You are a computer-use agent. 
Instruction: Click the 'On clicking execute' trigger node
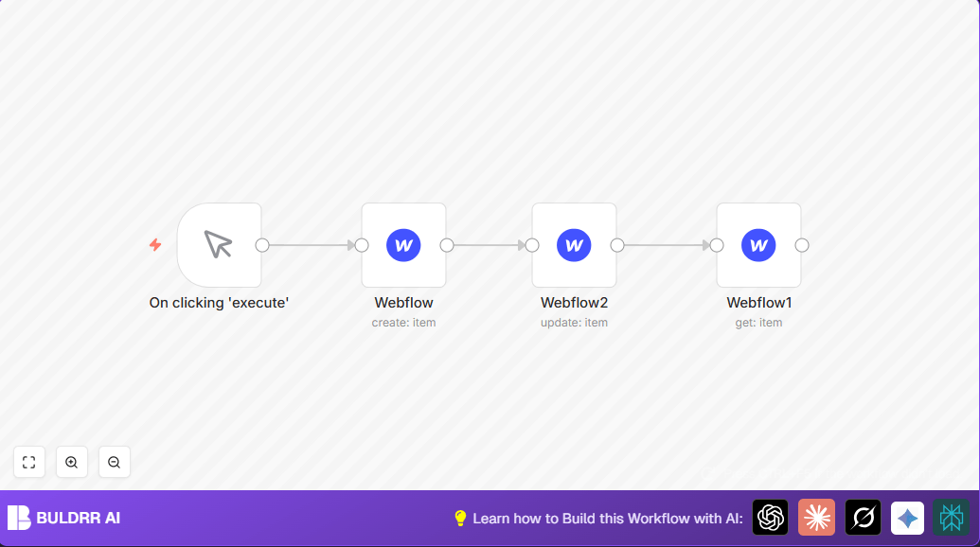click(x=219, y=245)
